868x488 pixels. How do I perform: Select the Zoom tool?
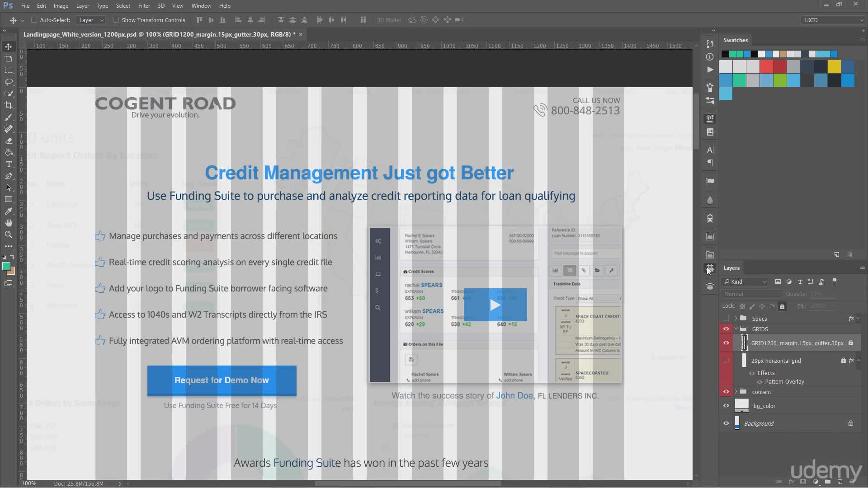pos(9,235)
